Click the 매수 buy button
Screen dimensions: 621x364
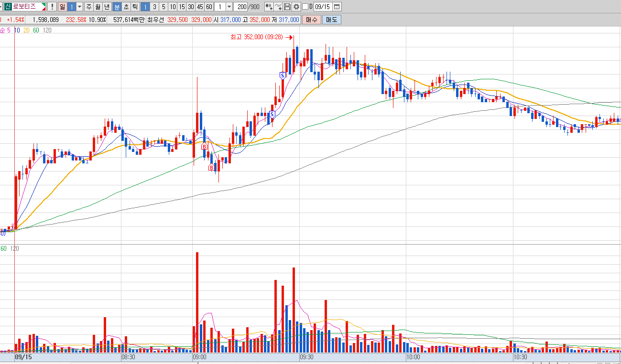pos(312,20)
